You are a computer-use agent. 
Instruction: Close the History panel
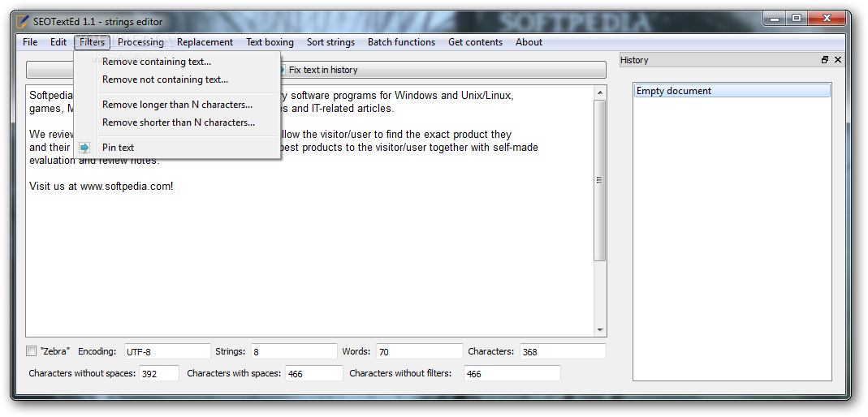coord(838,60)
